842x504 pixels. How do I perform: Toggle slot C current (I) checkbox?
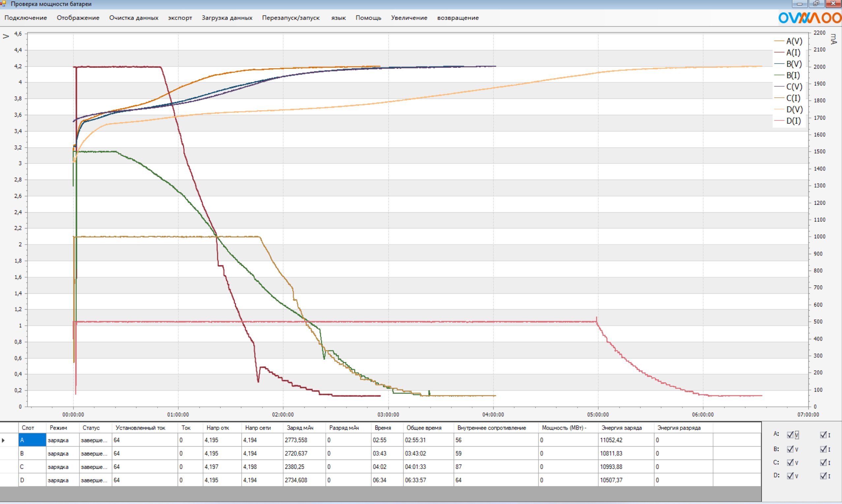point(823,462)
